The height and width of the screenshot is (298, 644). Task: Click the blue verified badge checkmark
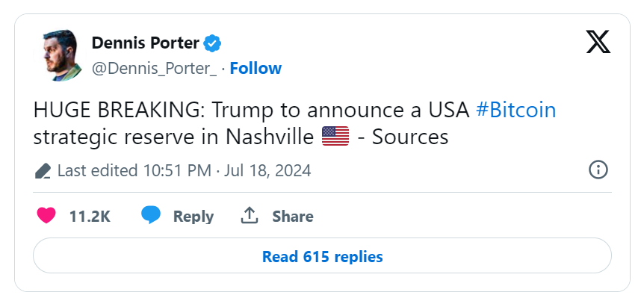pos(213,43)
